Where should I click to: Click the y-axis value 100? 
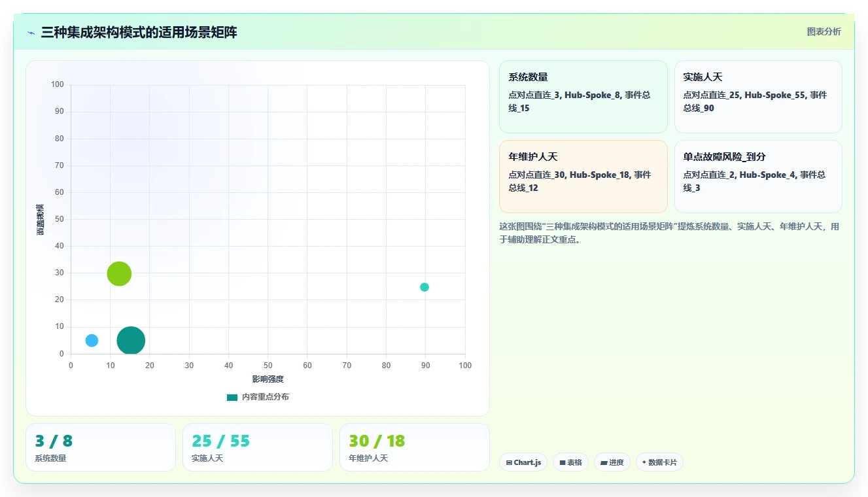point(58,84)
